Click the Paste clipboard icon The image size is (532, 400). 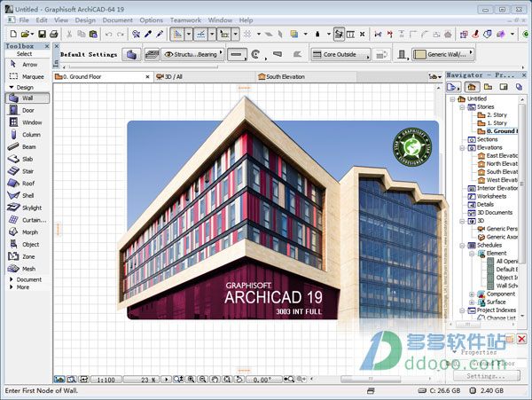[x=93, y=34]
